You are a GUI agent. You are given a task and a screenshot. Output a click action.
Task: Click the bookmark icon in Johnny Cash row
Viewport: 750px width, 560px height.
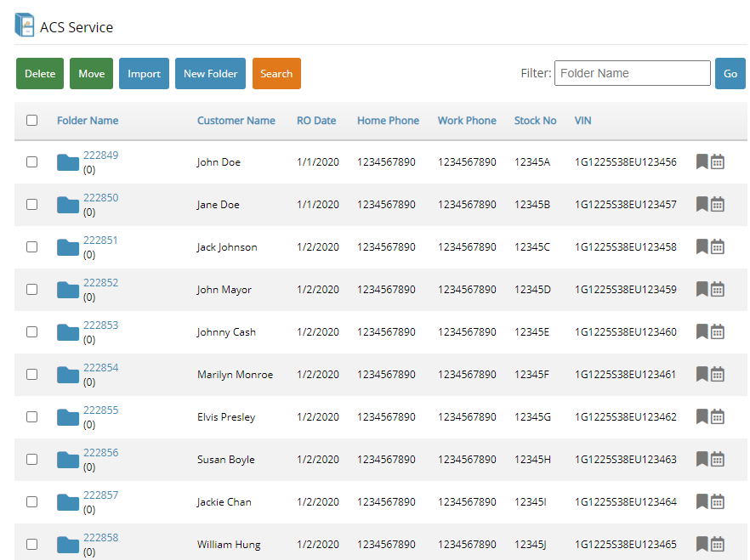click(x=702, y=331)
